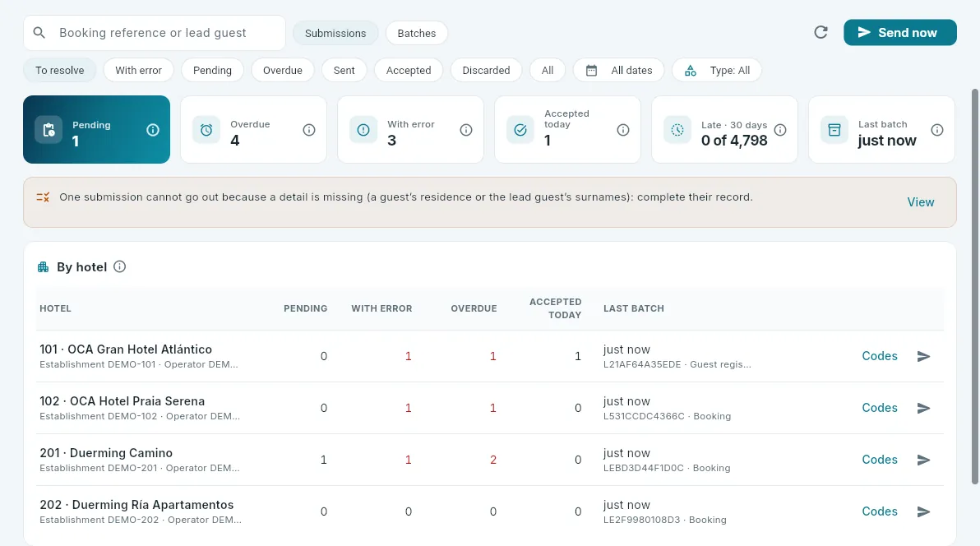Click the magnifier search icon
980x546 pixels.
click(x=39, y=33)
